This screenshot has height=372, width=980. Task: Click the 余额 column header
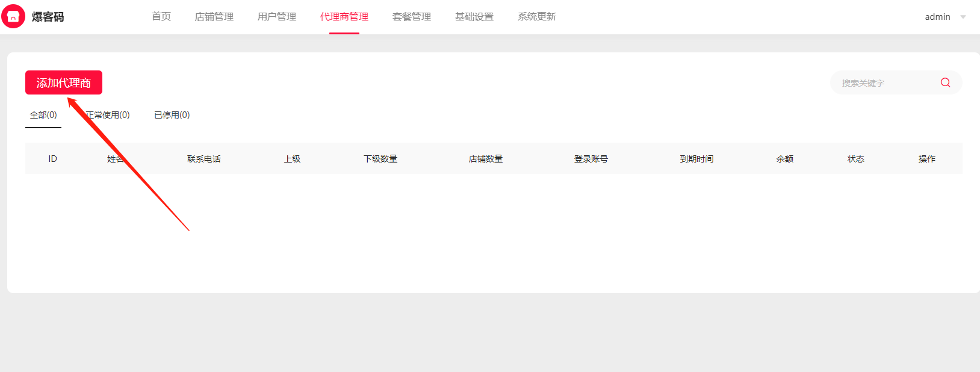[x=785, y=159]
